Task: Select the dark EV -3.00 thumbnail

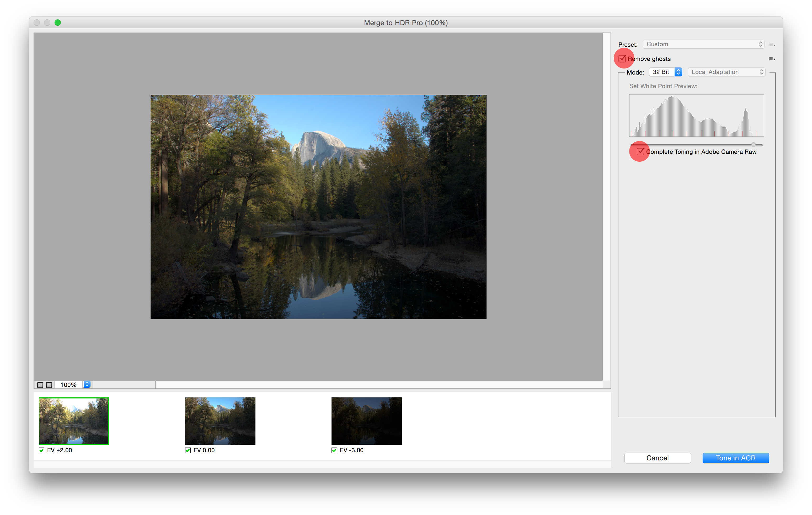Action: 367,421
